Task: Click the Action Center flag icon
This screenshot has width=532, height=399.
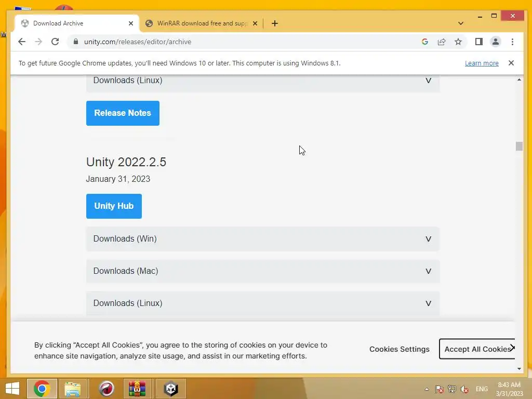Action: (440, 389)
